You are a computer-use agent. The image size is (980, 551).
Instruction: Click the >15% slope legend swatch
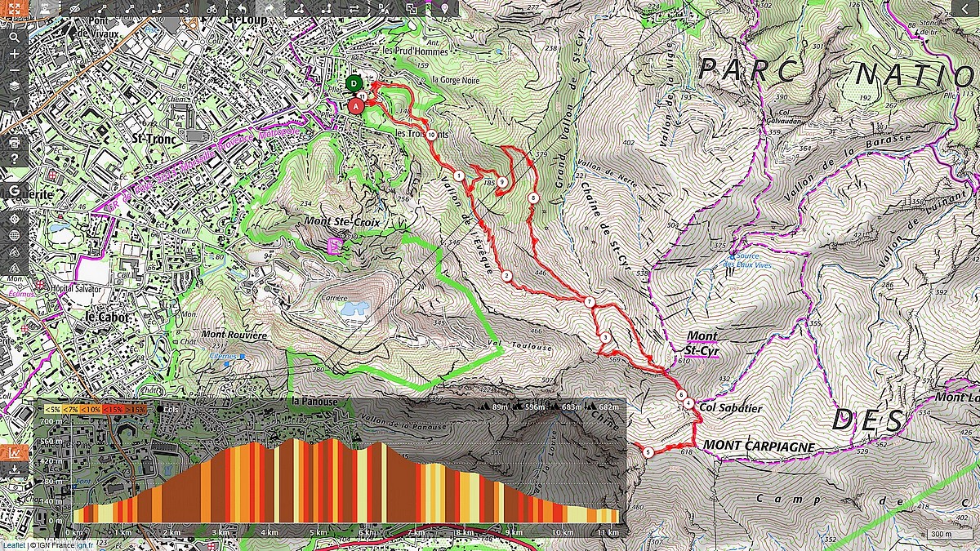(x=136, y=409)
